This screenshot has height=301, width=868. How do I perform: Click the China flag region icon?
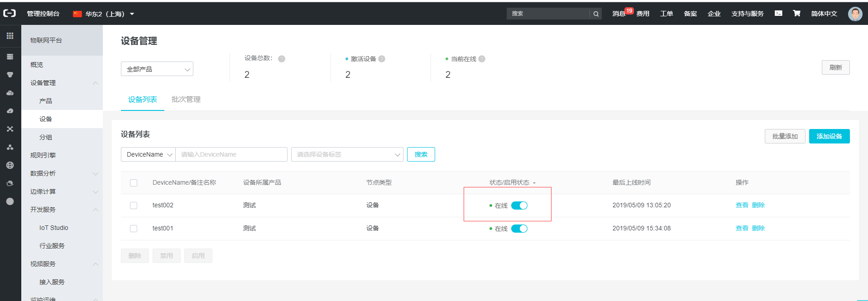point(77,14)
